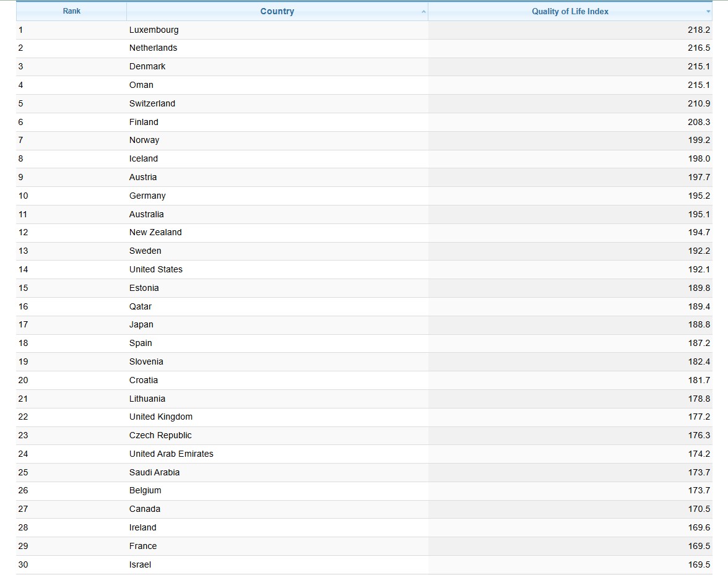Click Finland's index value 208.3
Viewport: 728px width, 575px height.
point(699,122)
